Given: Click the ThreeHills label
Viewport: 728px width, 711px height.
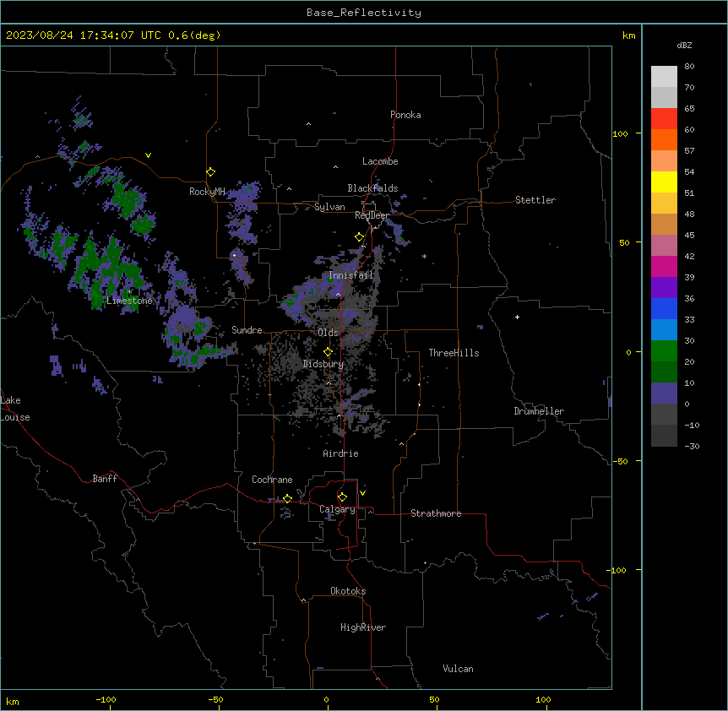Looking at the screenshot, I should point(454,353).
